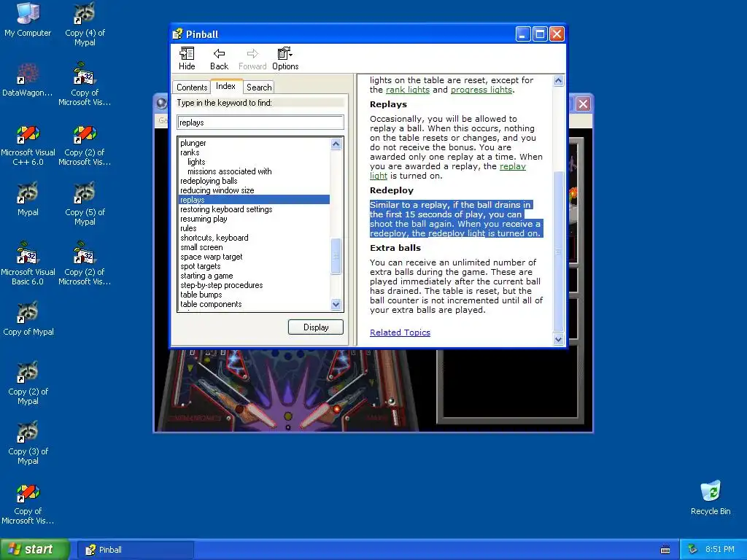747x560 pixels.
Task: Select Copy (4) of Mypal icon
Action: [85, 24]
